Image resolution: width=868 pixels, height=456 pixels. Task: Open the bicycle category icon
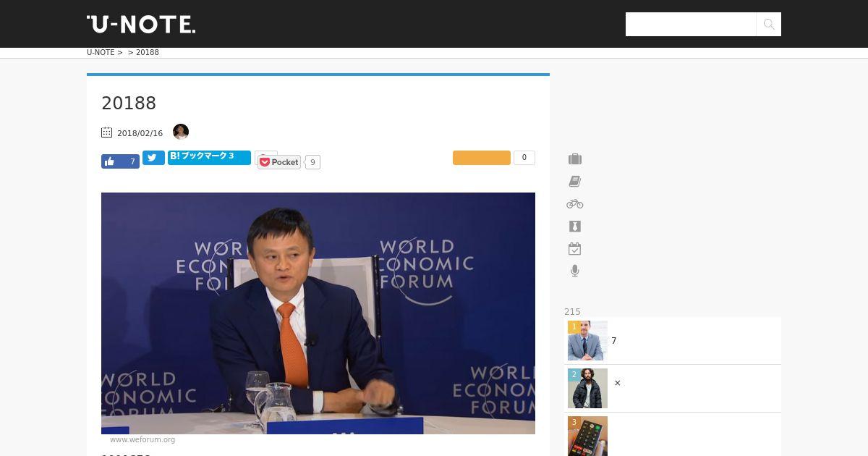(575, 204)
